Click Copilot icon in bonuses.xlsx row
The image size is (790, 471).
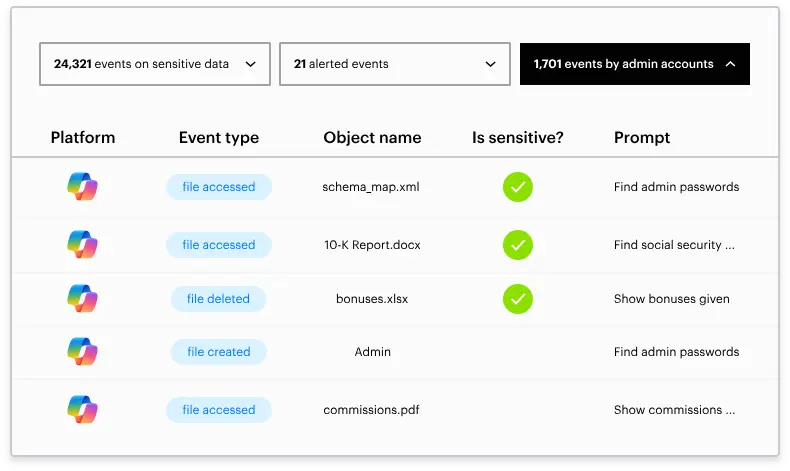point(83,299)
